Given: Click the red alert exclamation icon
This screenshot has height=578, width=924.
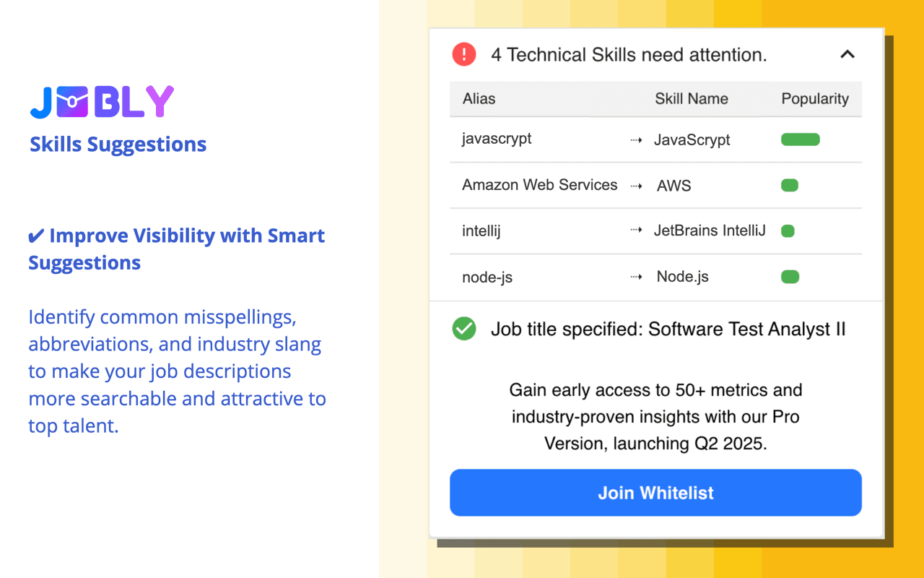Looking at the screenshot, I should pos(464,54).
